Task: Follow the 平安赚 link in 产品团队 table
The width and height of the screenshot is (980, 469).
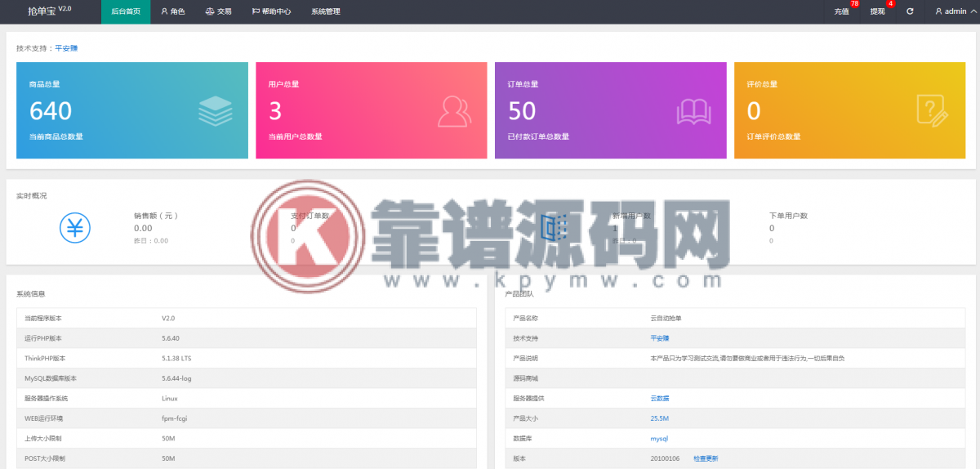Action: click(x=660, y=337)
